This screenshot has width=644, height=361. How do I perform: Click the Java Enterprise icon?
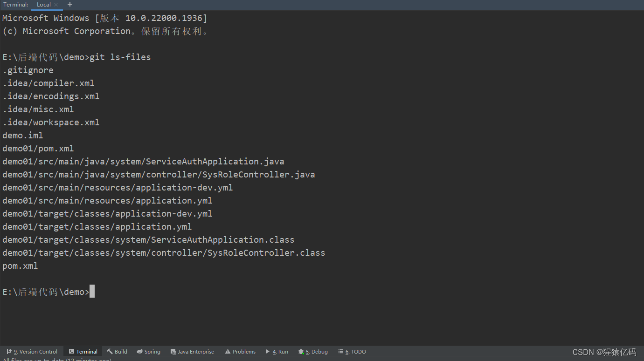pyautogui.click(x=173, y=352)
